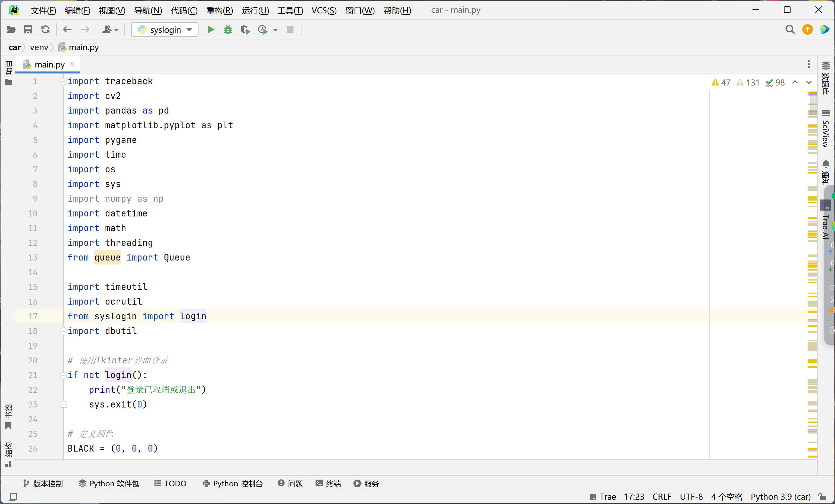
Task: Click the open folder icon
Action: [11, 30]
